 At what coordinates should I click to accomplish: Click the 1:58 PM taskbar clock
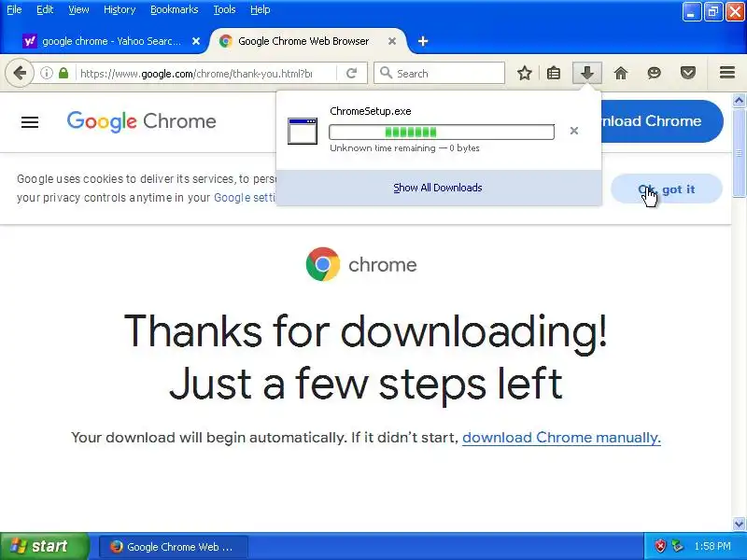click(712, 546)
